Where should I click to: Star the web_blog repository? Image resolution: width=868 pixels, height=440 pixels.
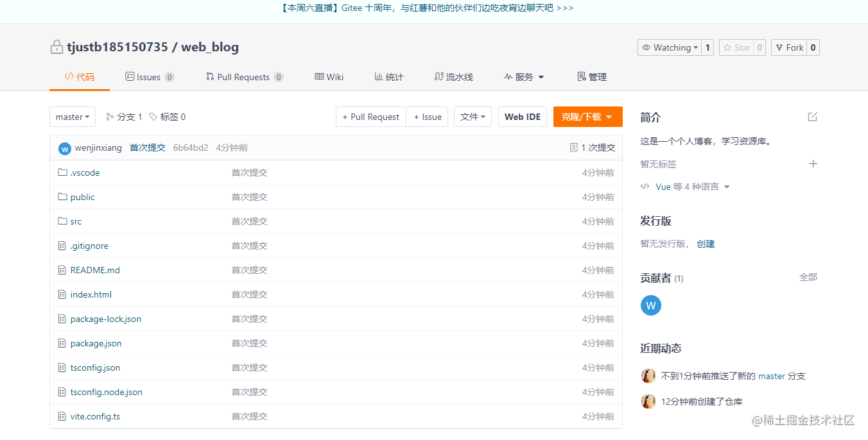[x=736, y=47]
